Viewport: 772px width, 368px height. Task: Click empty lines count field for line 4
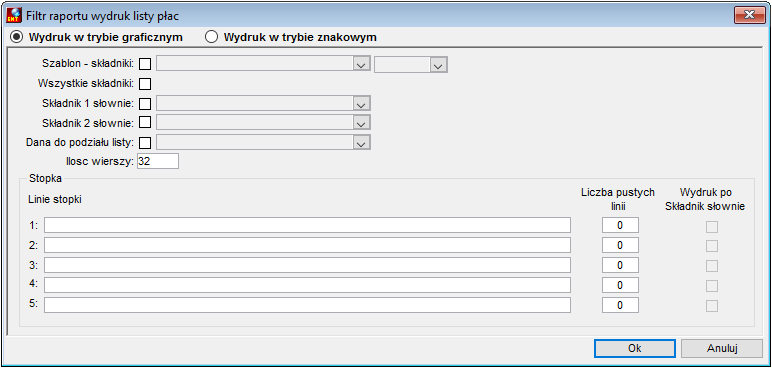(620, 285)
